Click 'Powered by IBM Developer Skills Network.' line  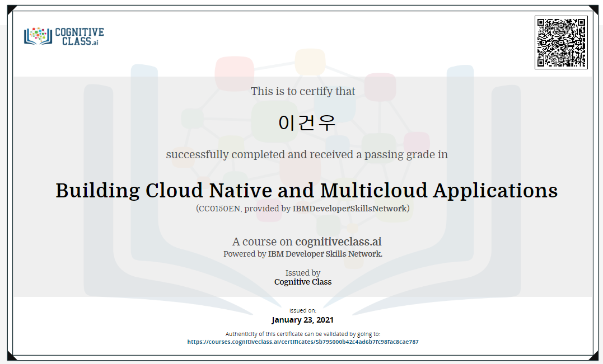(303, 254)
